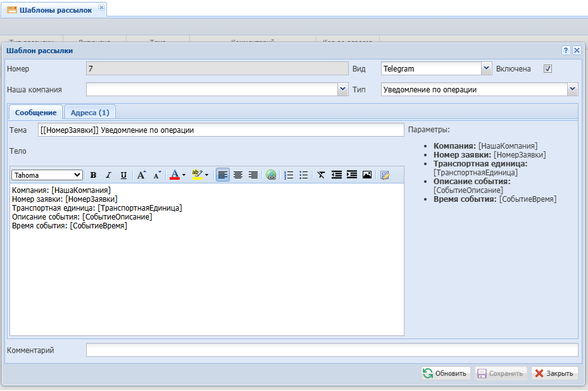Apply underline formatting to text
This screenshot has height=391, width=588.
click(123, 175)
